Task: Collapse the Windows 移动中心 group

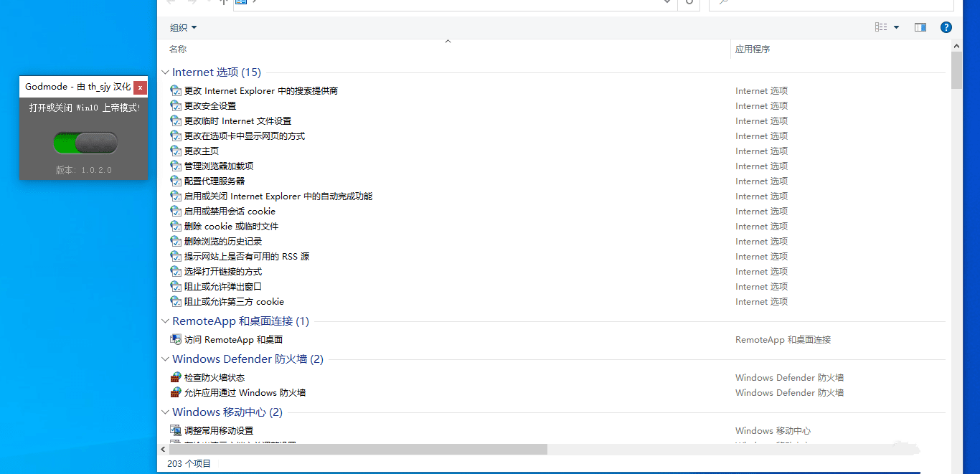Action: pos(166,412)
